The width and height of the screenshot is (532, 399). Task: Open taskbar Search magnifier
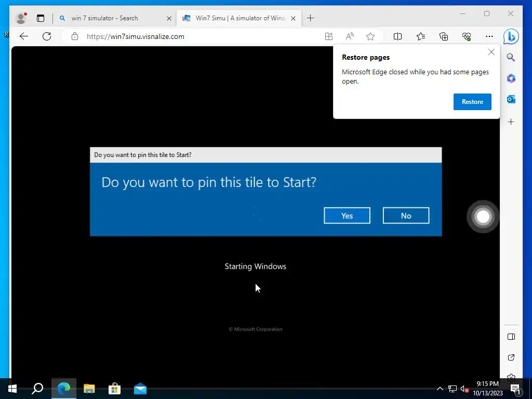pos(37,389)
